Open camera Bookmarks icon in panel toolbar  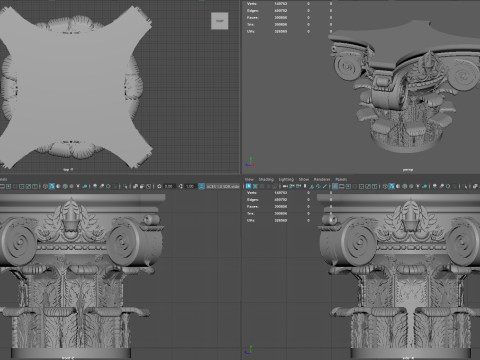click(x=268, y=186)
